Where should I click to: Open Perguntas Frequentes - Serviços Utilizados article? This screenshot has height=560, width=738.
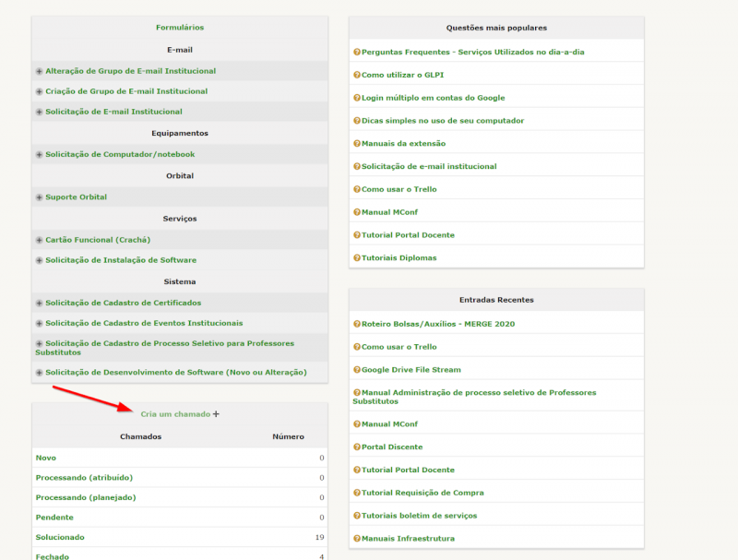[472, 53]
